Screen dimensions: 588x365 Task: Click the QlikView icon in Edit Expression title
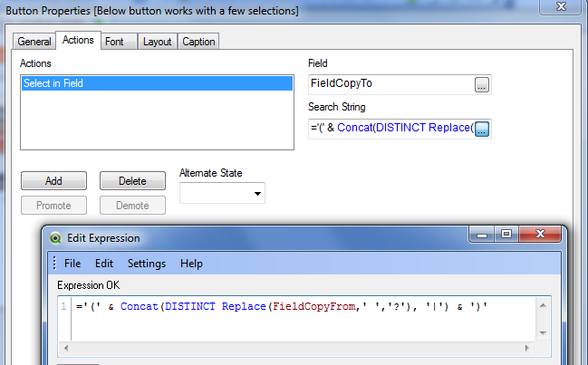coord(56,238)
